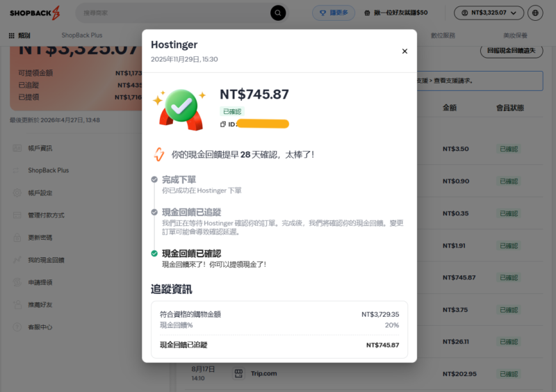Select the 現金回饋已追蹤 timeline step

(x=192, y=212)
